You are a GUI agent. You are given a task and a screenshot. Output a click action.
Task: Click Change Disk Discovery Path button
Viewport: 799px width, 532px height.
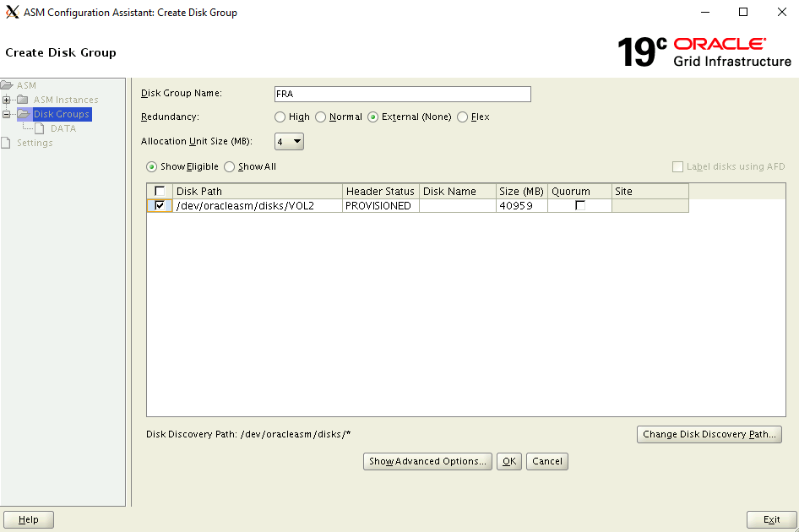click(x=709, y=434)
